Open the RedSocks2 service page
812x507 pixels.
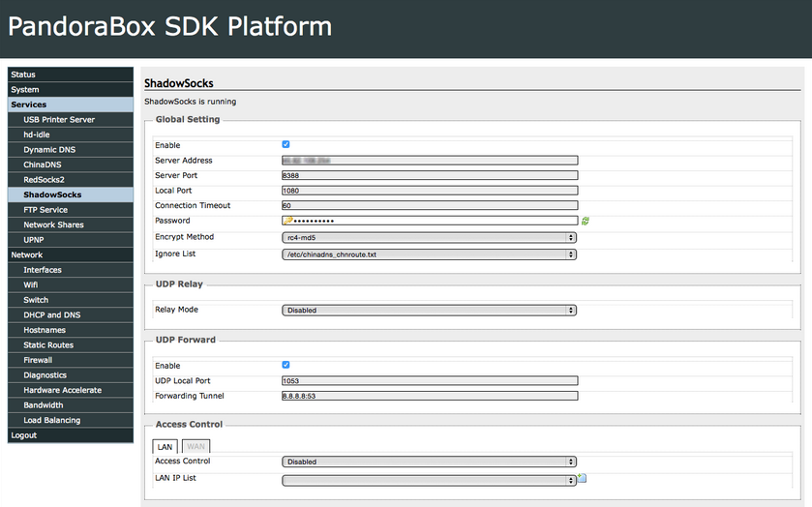71,179
